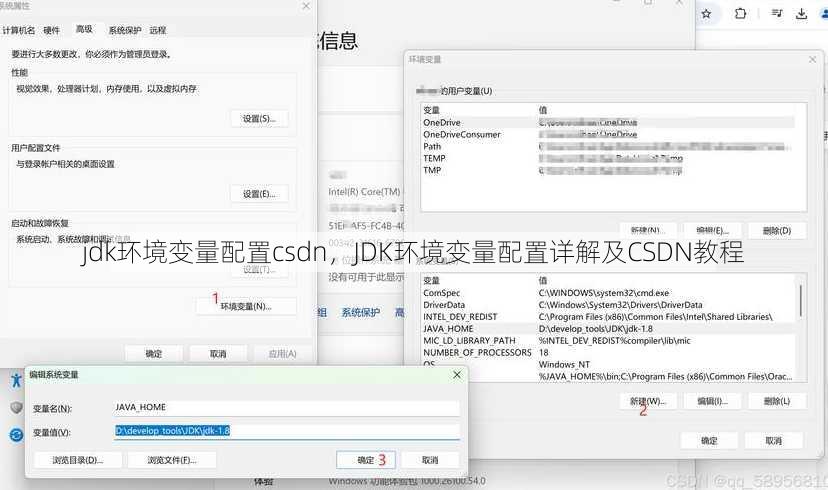Select the JAVA_HOME system variable row
The image size is (828, 490).
tap(609, 328)
